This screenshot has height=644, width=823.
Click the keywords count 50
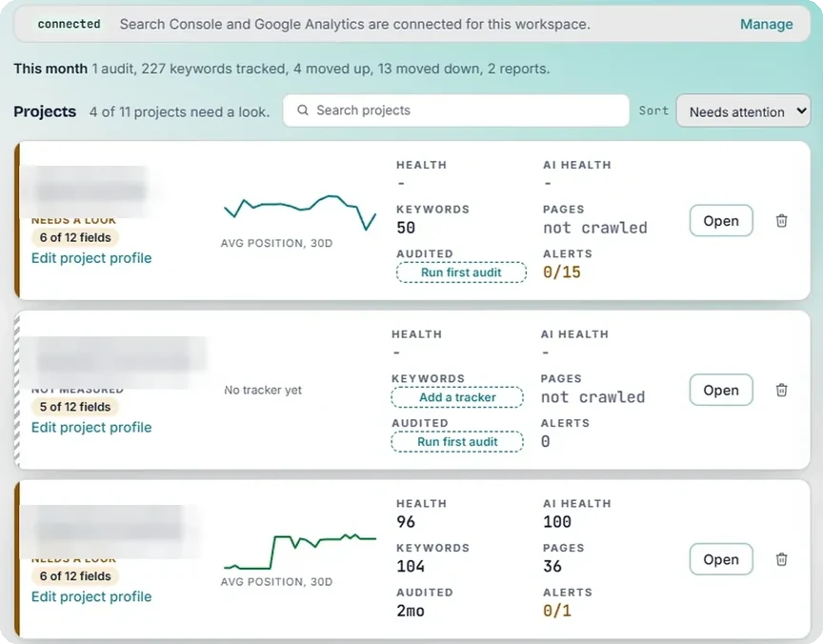tap(406, 228)
